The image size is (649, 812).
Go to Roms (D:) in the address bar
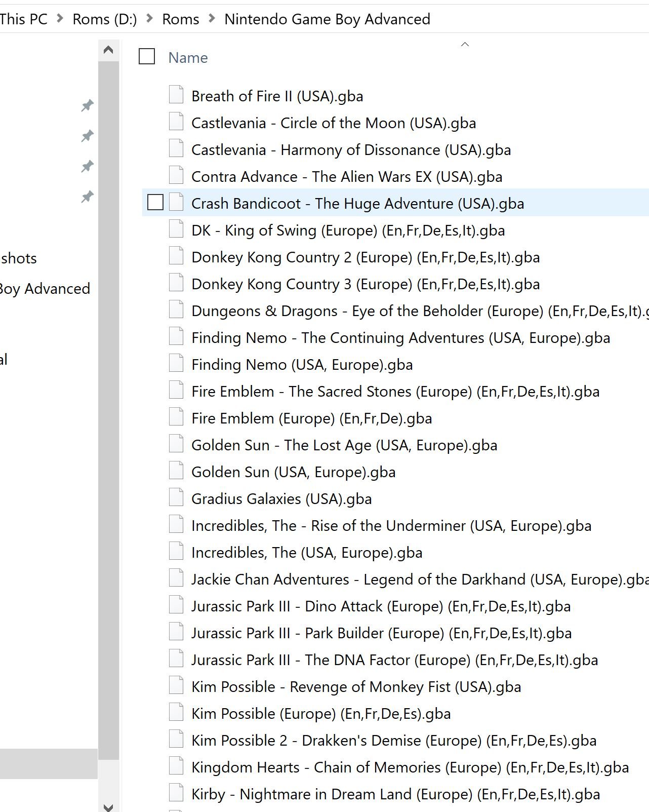tap(105, 19)
